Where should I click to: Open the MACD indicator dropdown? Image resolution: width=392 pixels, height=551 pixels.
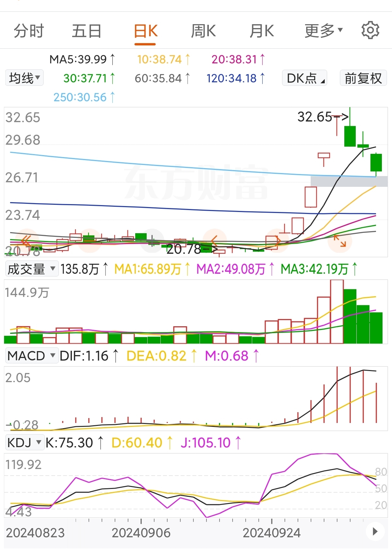pos(32,355)
